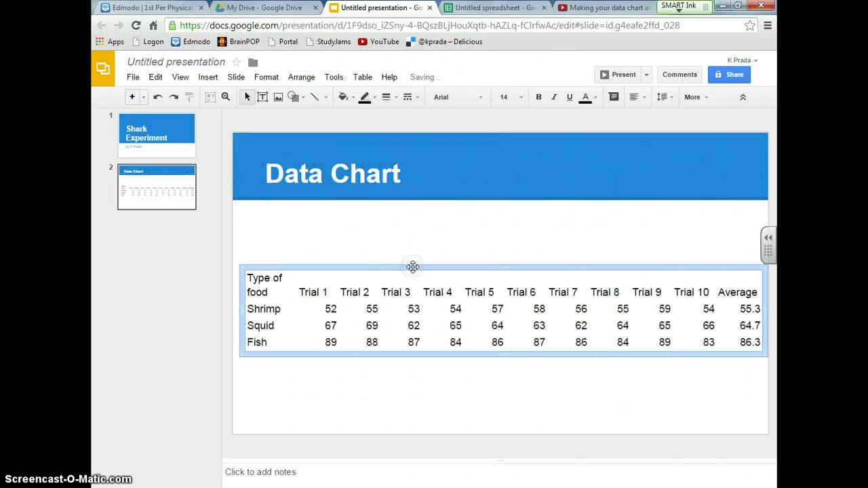Open the Text color picker
The height and width of the screenshot is (488, 868).
[587, 97]
